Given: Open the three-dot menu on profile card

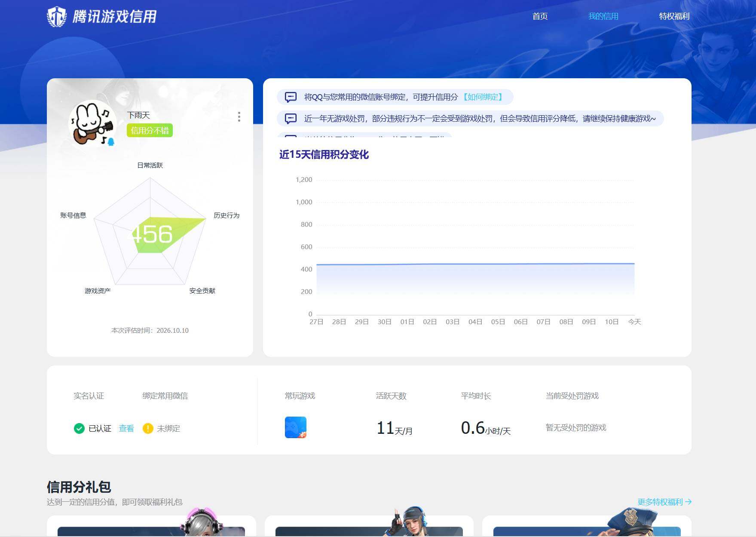Looking at the screenshot, I should pyautogui.click(x=239, y=117).
